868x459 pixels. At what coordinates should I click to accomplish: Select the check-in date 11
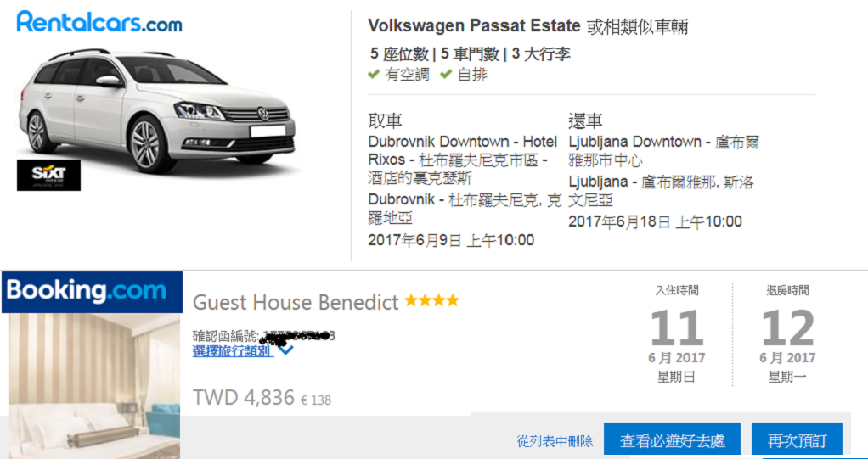pos(676,328)
